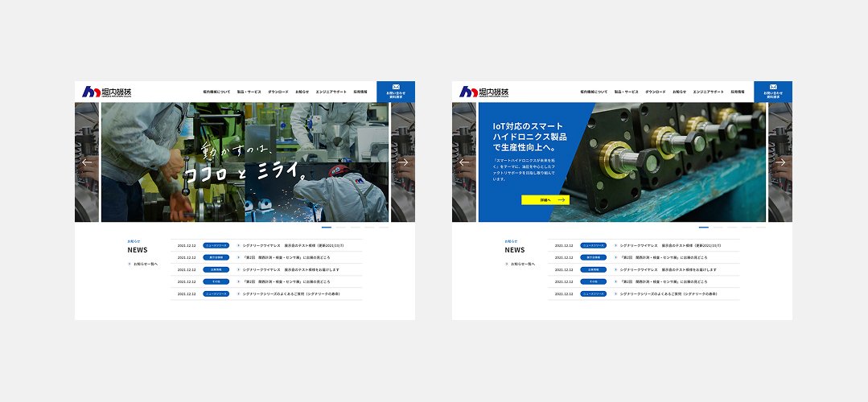This screenshot has width=868, height=402.
Task: Open last news item about シグナリークシリーズ on IoT page
Action: click(668, 294)
